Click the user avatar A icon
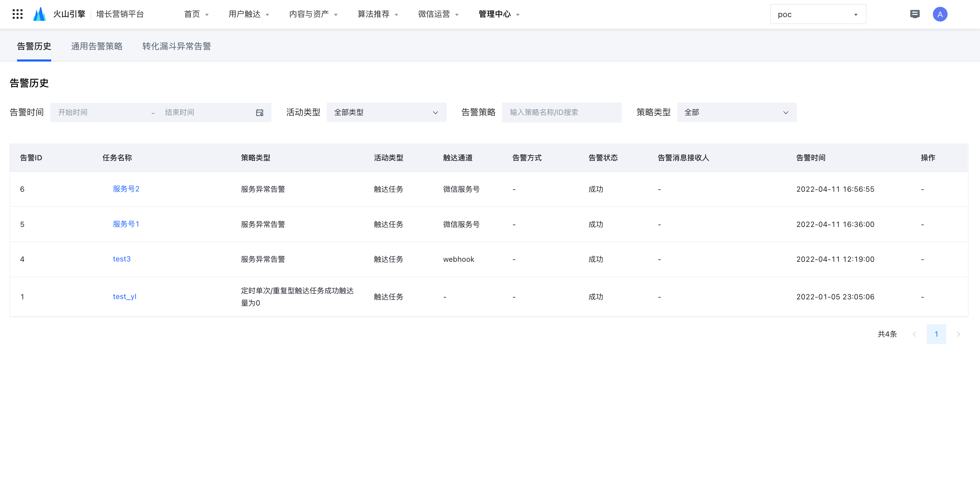Image resolution: width=980 pixels, height=488 pixels. [940, 14]
